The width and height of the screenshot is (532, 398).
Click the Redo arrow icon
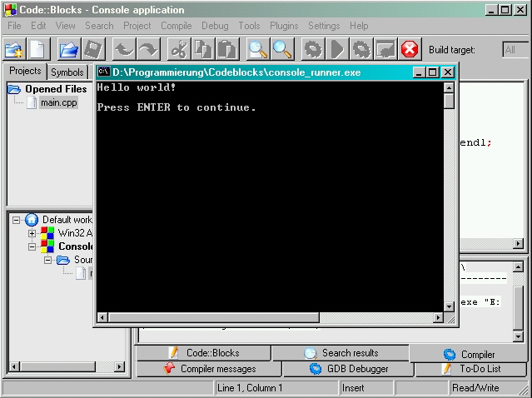(x=148, y=49)
